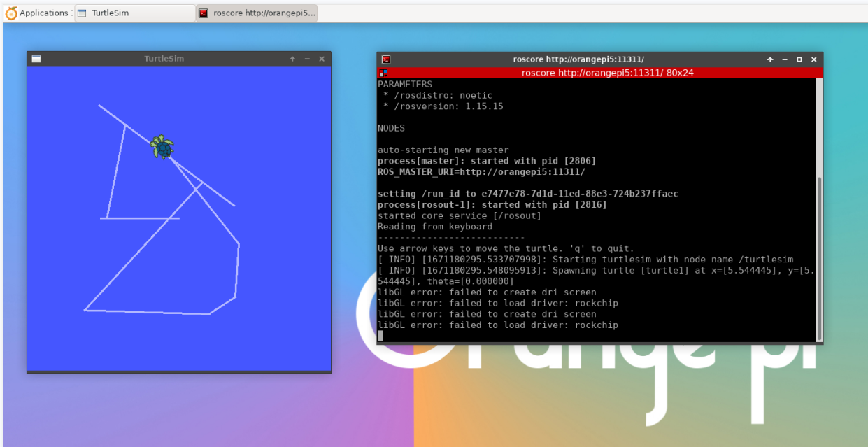
Task: Click the roscore terminal window icon
Action: (x=386, y=59)
